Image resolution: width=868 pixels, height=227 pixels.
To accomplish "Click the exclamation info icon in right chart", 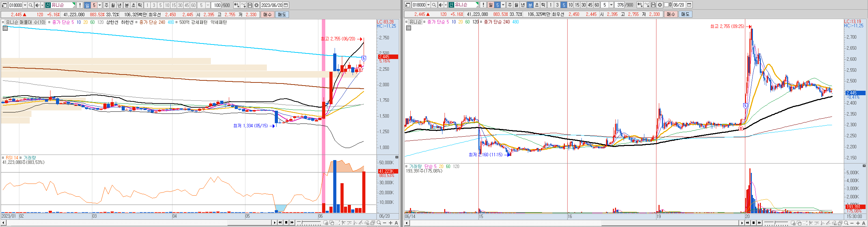I will [x=483, y=5].
